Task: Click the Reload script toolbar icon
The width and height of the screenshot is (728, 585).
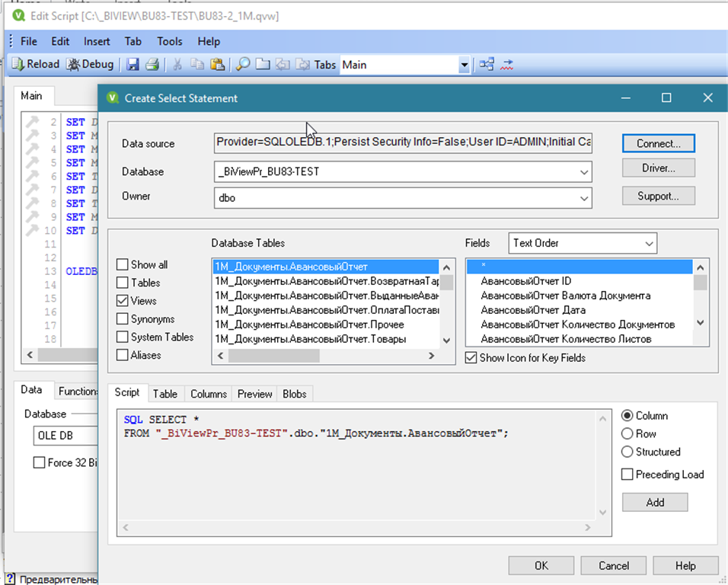Action: (35, 65)
